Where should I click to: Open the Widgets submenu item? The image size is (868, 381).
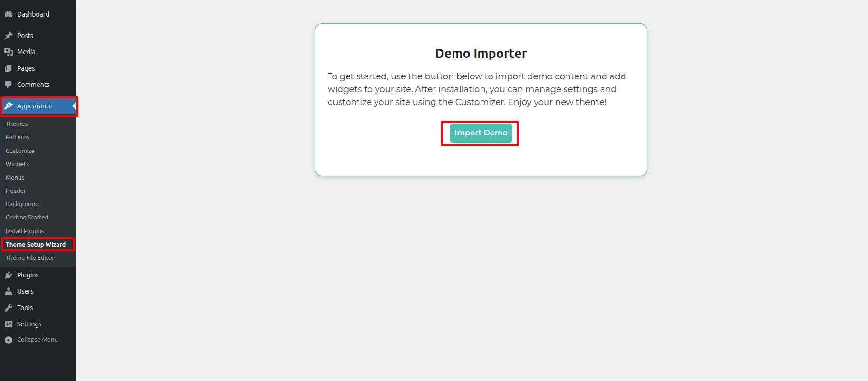point(17,164)
